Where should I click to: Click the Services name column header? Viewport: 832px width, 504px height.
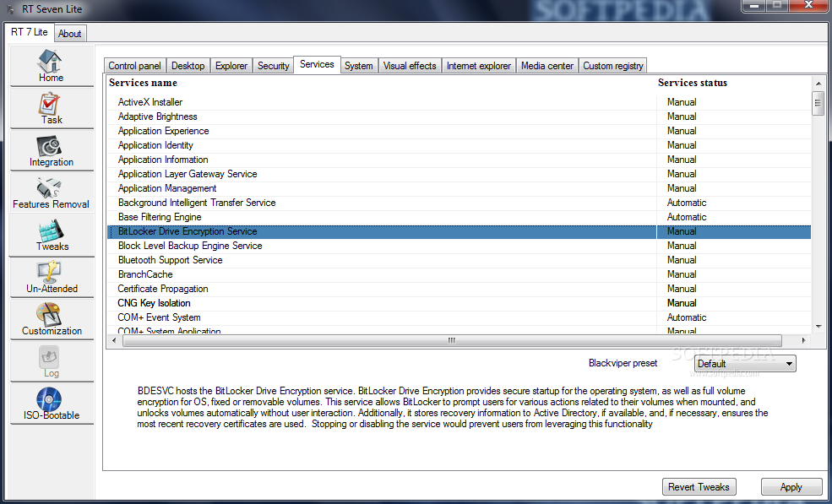point(144,83)
